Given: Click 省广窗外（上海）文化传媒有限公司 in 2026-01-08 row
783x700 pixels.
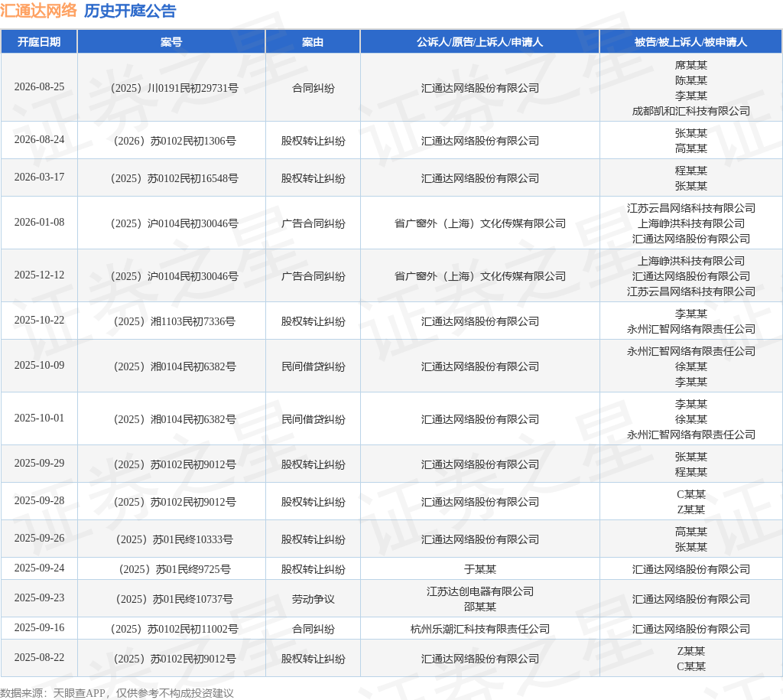Looking at the screenshot, I should (480, 223).
